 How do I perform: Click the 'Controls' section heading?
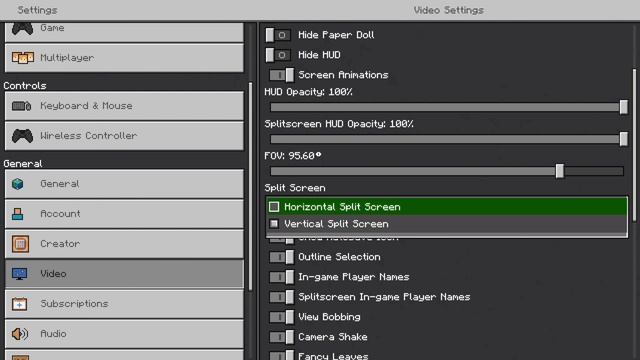click(25, 86)
